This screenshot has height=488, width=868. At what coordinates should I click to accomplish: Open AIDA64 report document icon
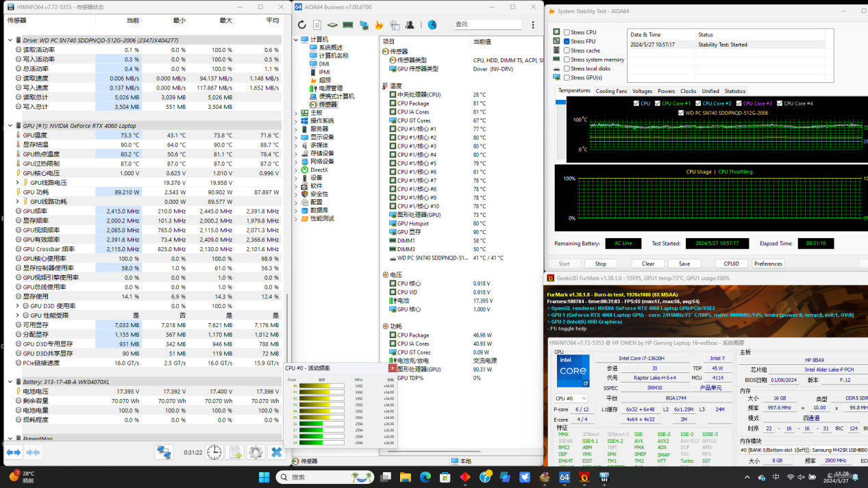[317, 25]
